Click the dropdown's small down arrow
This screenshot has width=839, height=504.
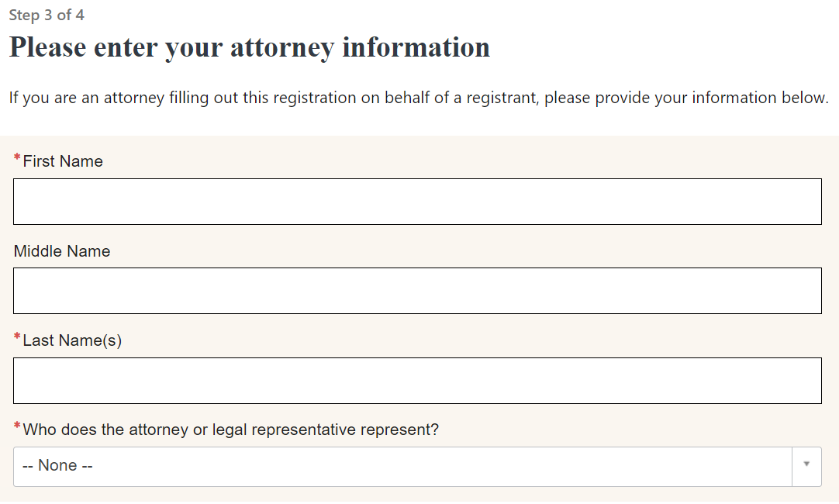(806, 465)
